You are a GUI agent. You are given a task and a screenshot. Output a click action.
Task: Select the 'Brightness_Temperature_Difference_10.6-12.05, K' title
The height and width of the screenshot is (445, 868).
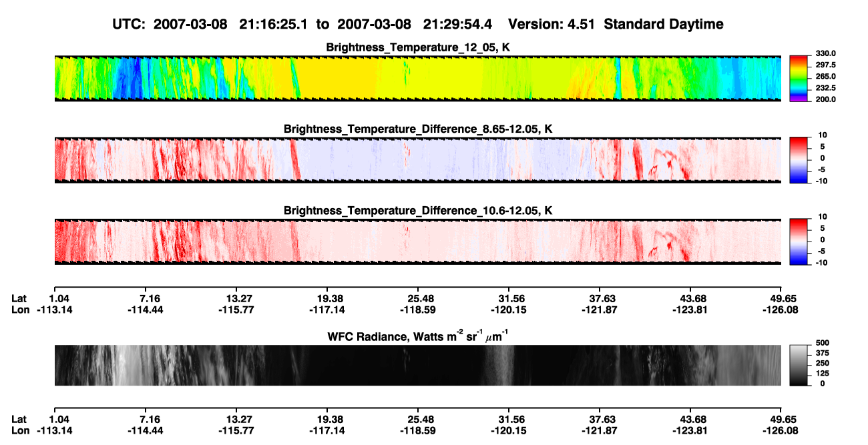pos(418,210)
